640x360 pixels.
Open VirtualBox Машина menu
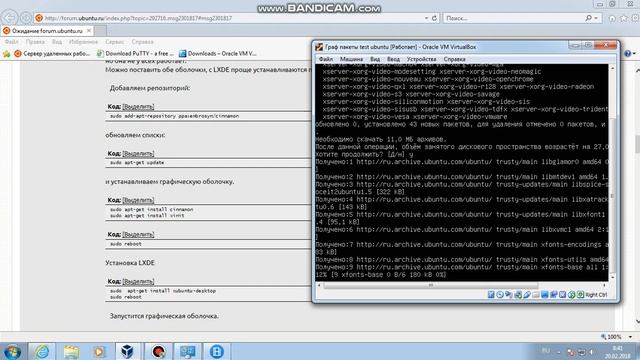[351, 59]
